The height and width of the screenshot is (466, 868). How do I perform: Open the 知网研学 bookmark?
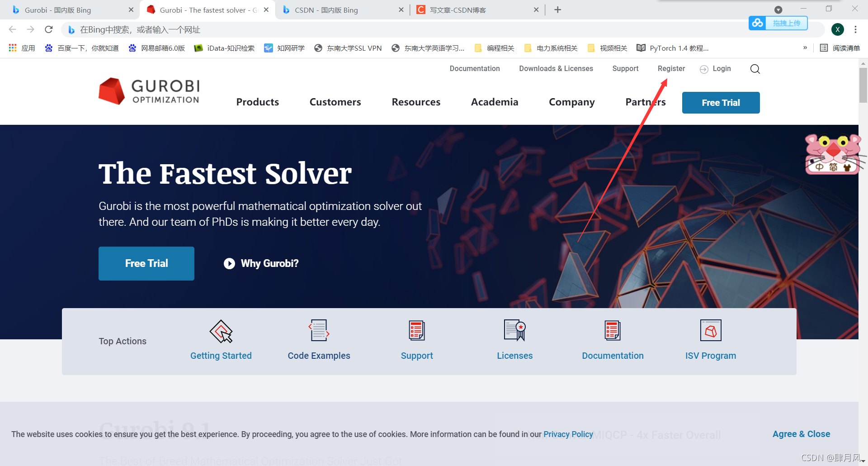(x=284, y=48)
